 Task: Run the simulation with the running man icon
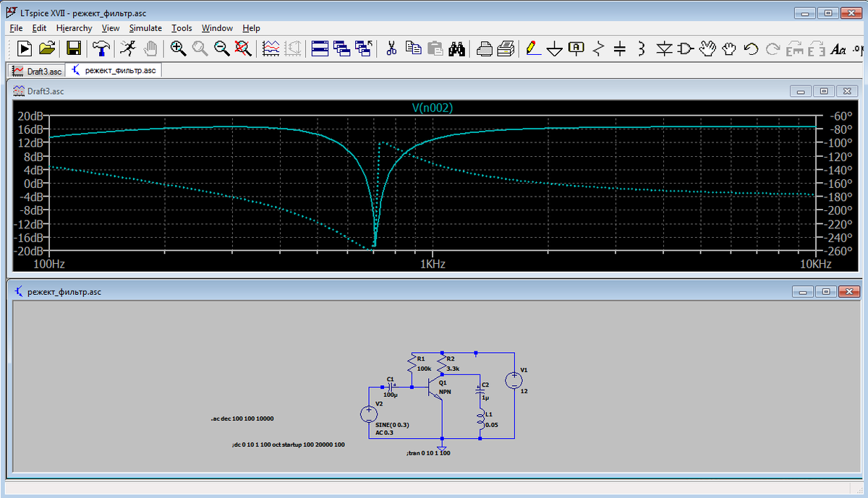128,48
